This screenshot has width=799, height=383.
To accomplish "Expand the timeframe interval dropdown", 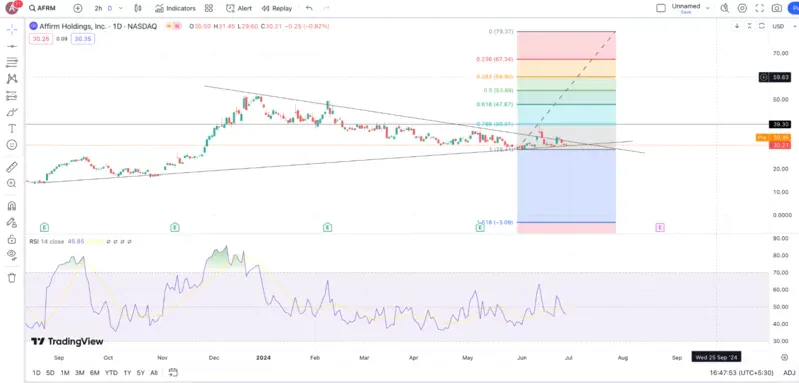I will pos(122,8).
